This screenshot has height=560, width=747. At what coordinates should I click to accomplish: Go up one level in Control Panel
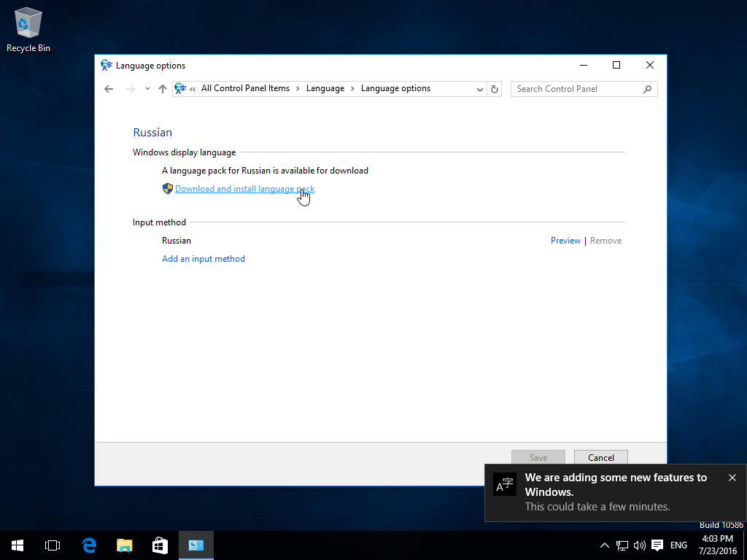point(163,88)
